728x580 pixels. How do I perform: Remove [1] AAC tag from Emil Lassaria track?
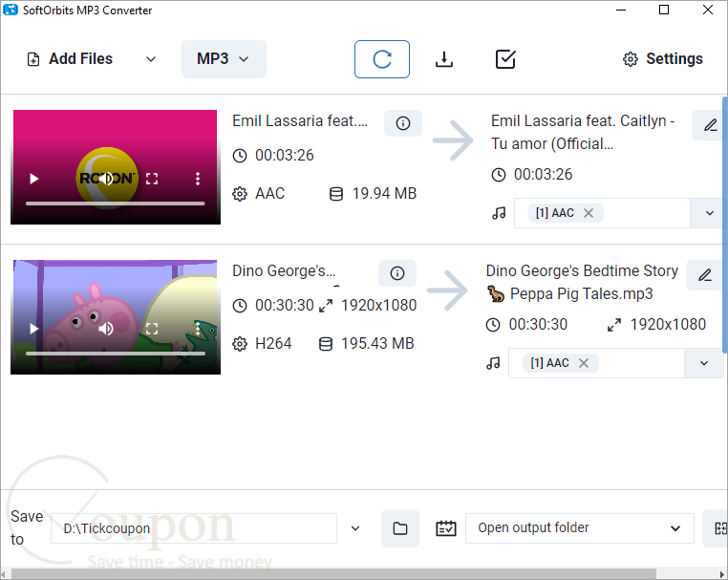tap(589, 213)
